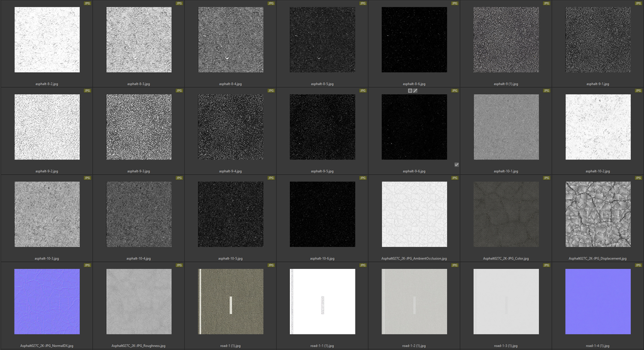
Task: Toggle the selection checkbox on asphalt-9-6.jpg
Action: click(x=457, y=165)
